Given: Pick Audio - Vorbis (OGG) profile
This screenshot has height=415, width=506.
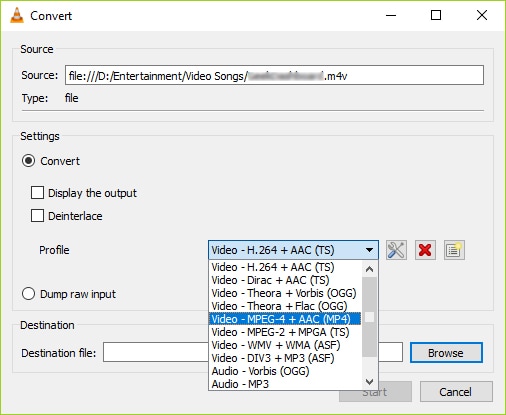Looking at the screenshot, I should (x=285, y=371).
